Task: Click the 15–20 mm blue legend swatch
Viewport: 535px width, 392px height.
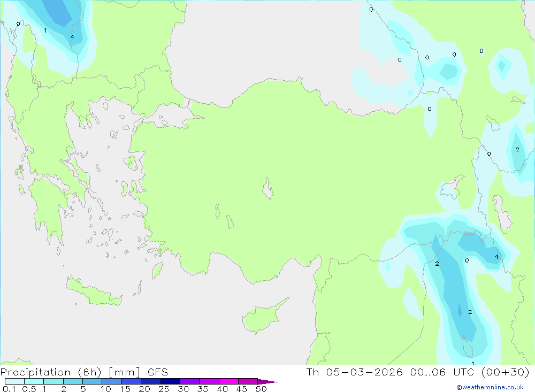Action: (x=132, y=381)
